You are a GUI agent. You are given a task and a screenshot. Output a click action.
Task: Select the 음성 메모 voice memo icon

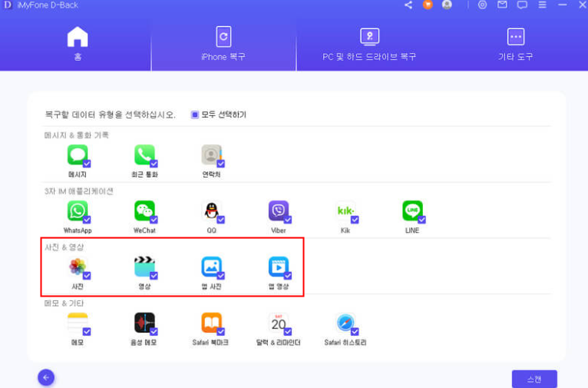point(144,323)
